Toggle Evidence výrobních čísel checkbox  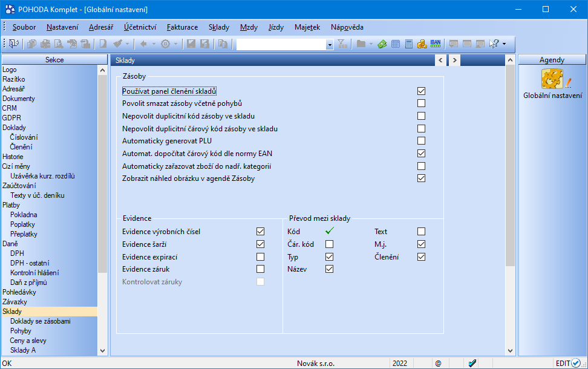click(x=260, y=231)
